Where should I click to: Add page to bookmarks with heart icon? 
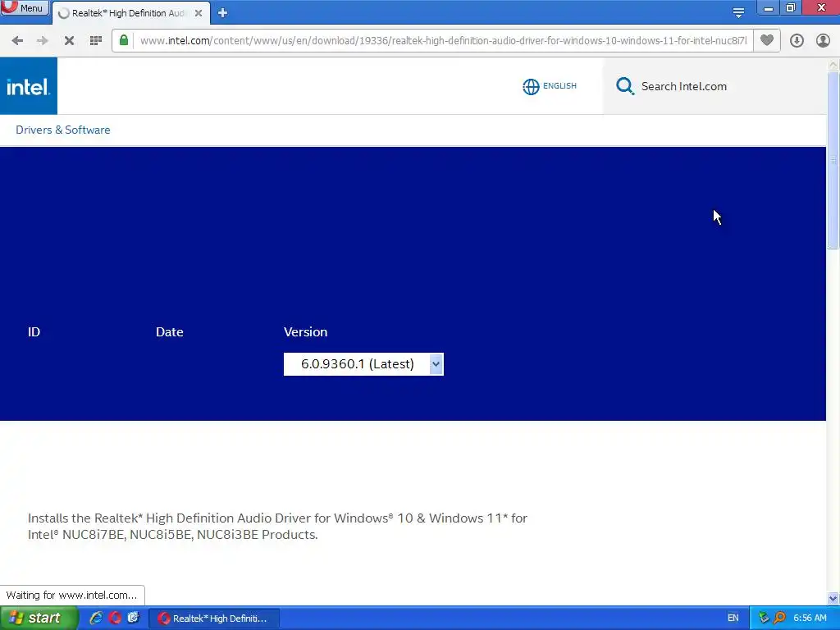[x=767, y=40]
